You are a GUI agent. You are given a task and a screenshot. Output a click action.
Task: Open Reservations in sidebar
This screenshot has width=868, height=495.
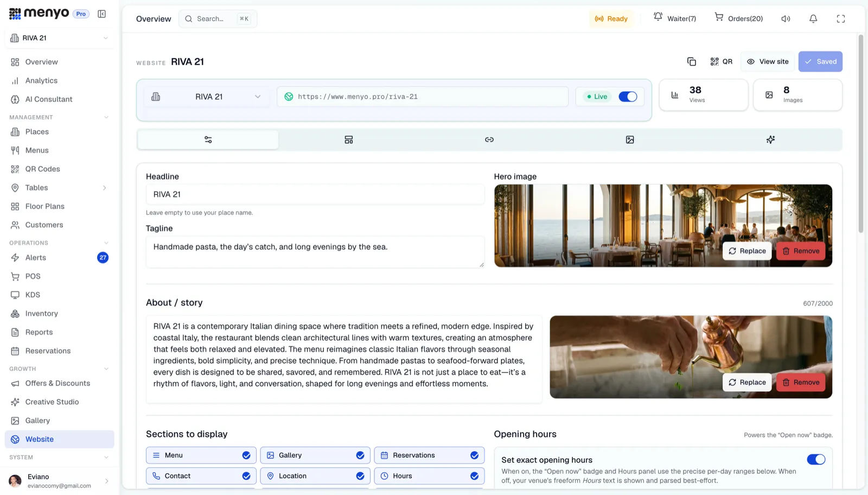tap(60, 351)
